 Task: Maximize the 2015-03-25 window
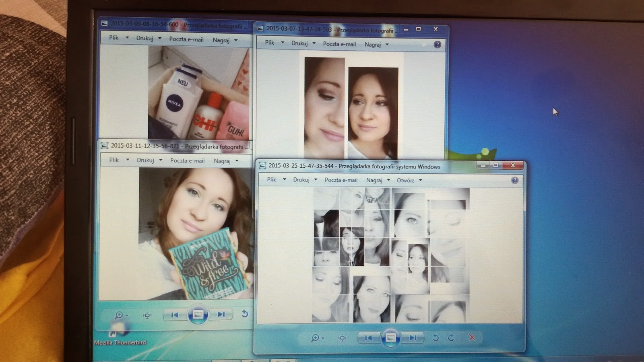[496, 165]
